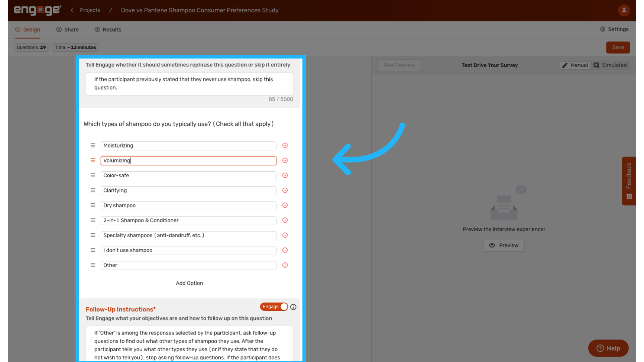The height and width of the screenshot is (362, 644).
Task: Remove the I don't use shampoo option
Action: tap(285, 250)
